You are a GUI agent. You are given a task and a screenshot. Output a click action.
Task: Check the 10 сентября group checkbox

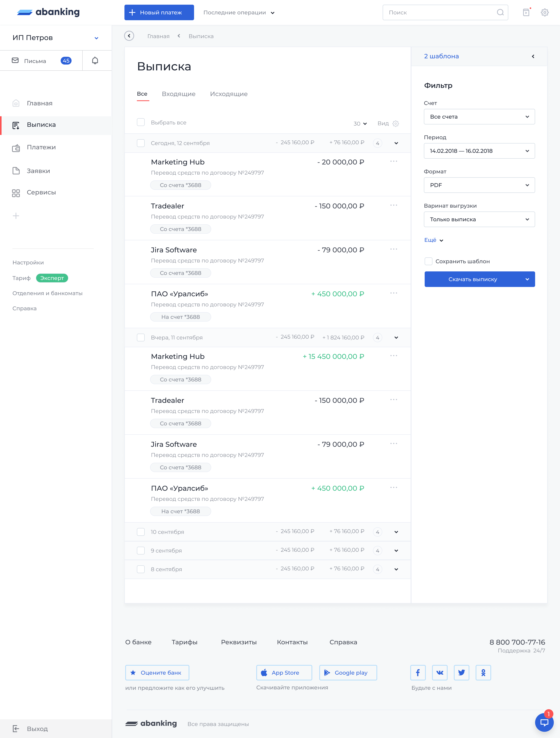(x=141, y=532)
